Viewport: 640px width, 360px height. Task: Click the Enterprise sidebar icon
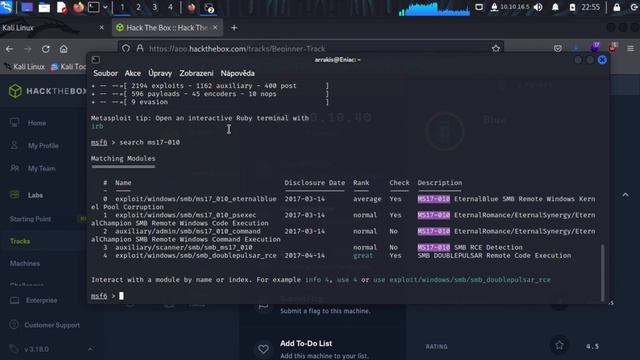14,300
